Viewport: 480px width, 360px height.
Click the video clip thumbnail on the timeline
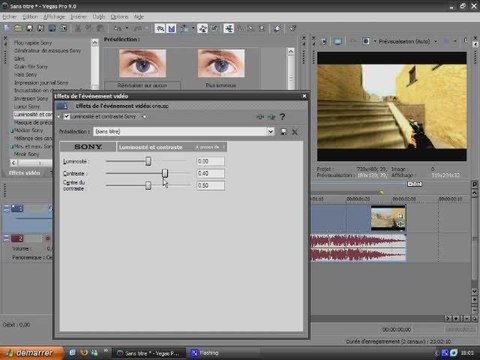[388, 218]
